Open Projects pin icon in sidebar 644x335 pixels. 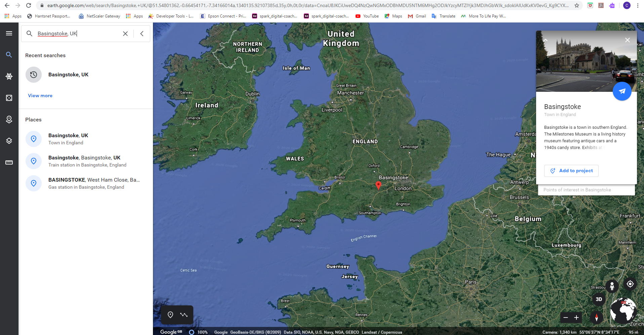tap(9, 119)
